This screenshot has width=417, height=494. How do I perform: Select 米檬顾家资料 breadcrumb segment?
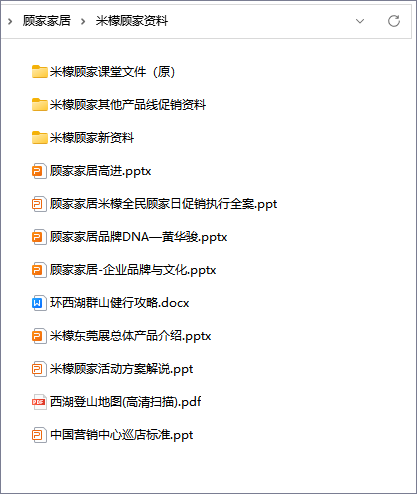pyautogui.click(x=132, y=21)
